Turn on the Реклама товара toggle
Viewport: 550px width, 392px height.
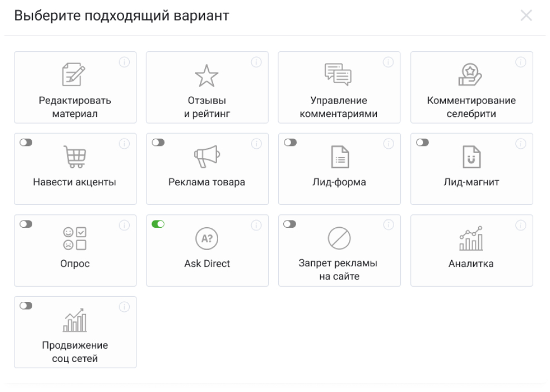coord(158,143)
